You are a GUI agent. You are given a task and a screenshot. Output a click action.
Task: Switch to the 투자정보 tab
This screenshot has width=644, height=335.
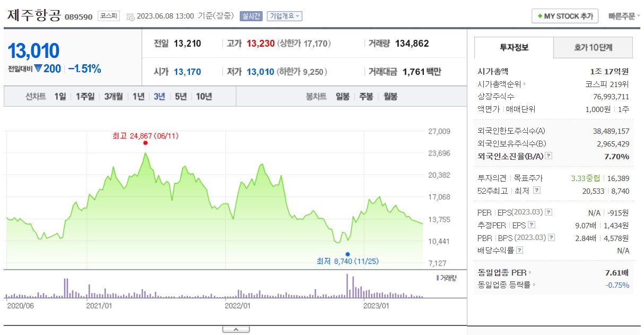(514, 47)
